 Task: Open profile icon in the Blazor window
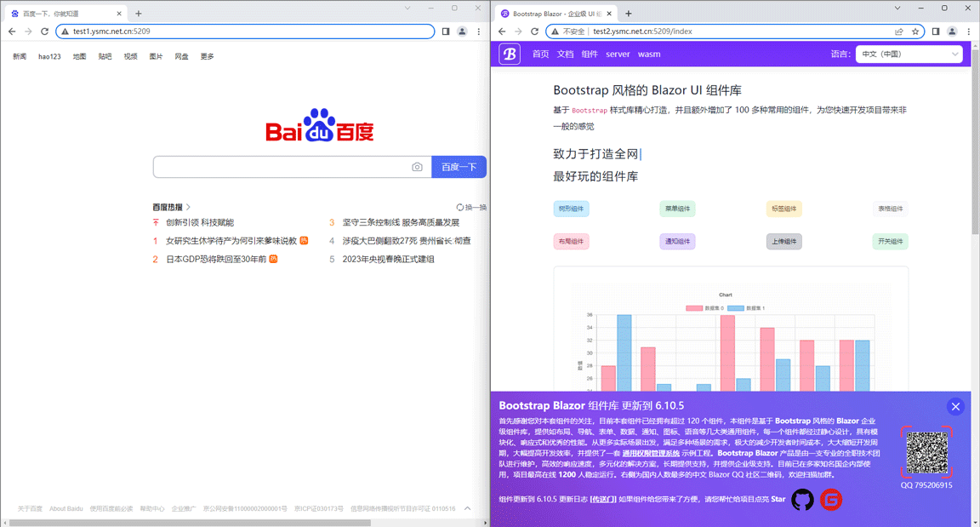click(x=952, y=32)
